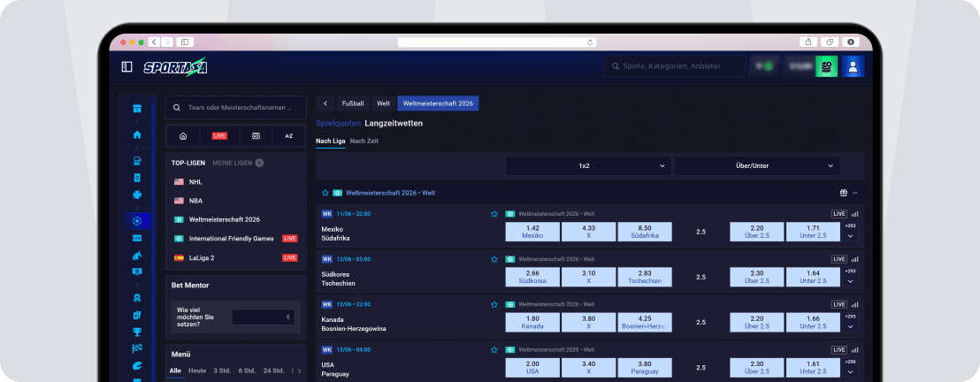Open the clover icon in left sidebar
This screenshot has height=382, width=980.
coord(137,195)
